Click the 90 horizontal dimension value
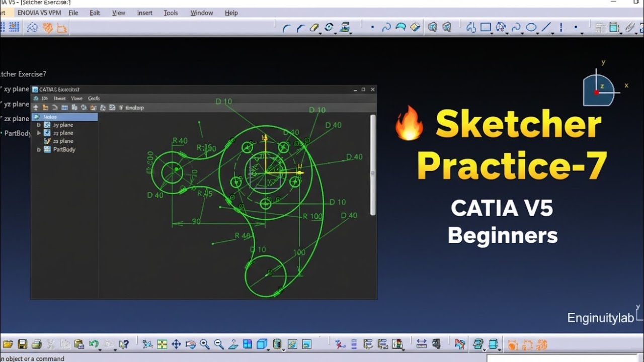 196,222
